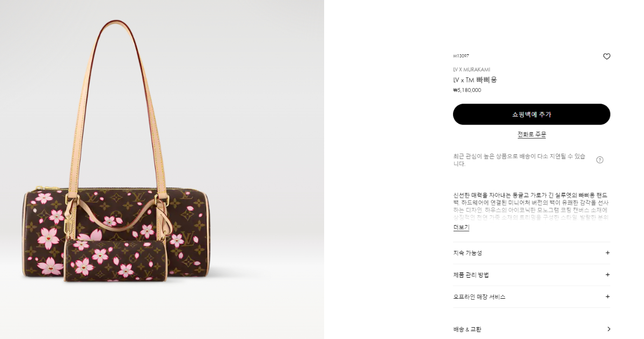Click the large Papillon bag product image

117,150
